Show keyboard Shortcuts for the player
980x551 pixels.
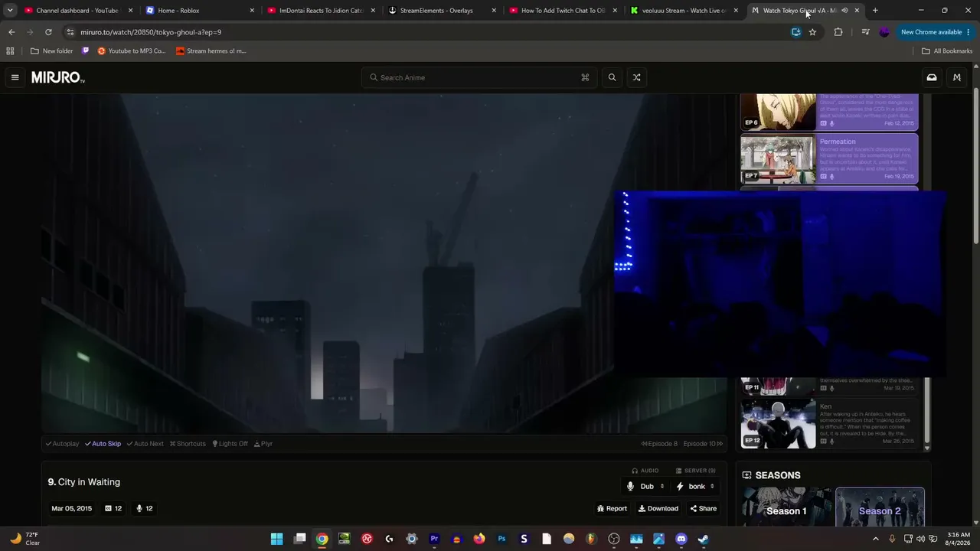coord(188,444)
